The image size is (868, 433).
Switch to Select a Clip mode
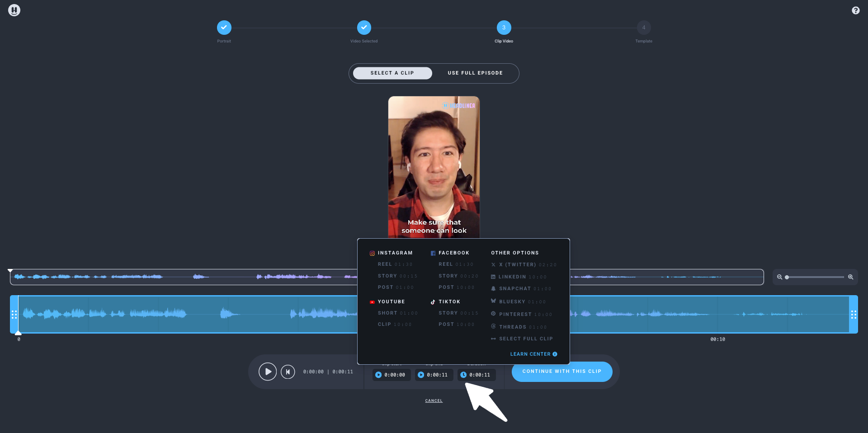392,73
